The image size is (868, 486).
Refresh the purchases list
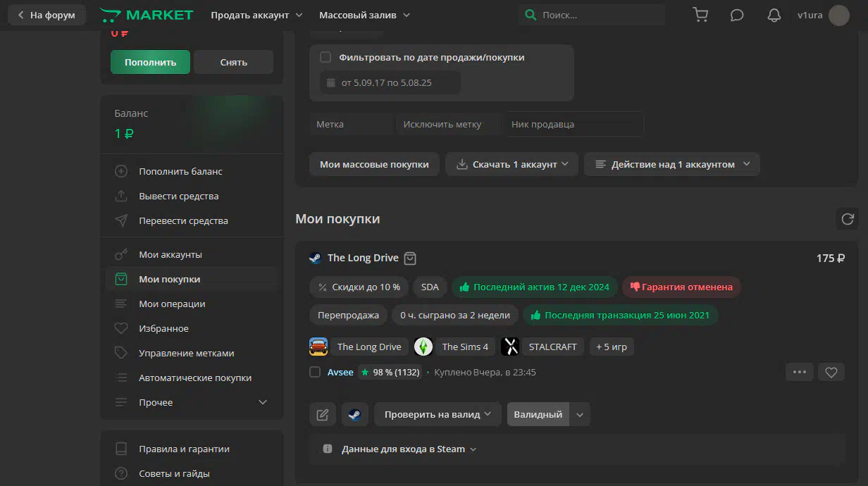coord(848,218)
